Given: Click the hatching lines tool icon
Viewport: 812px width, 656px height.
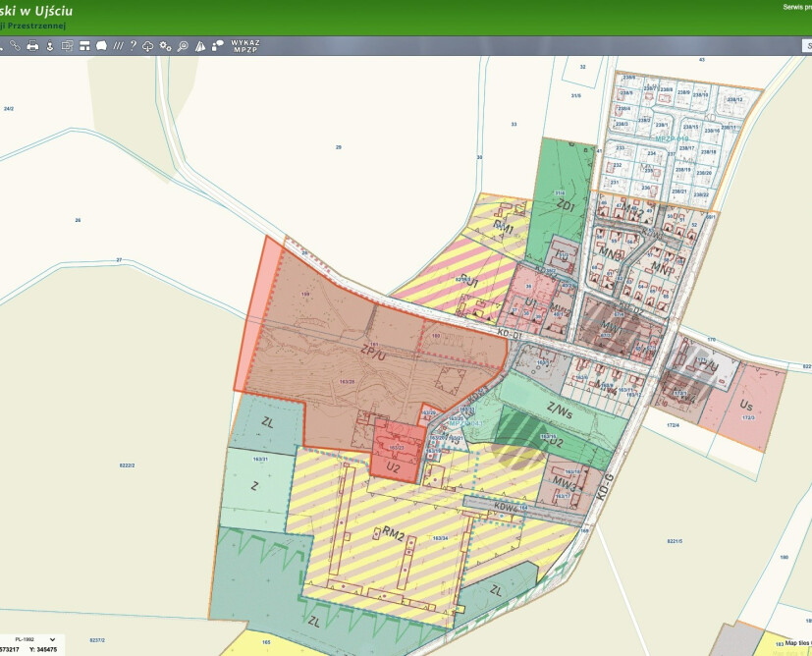Looking at the screenshot, I should (x=118, y=46).
